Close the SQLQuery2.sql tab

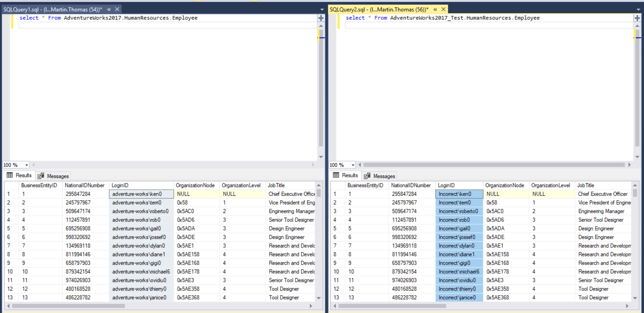[x=443, y=9]
